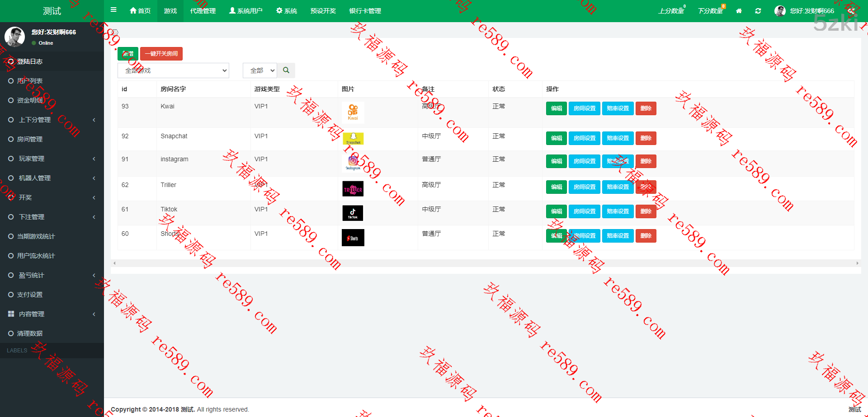
Task: Expand the 上下分管理 sidebar menu
Action: [x=52, y=120]
